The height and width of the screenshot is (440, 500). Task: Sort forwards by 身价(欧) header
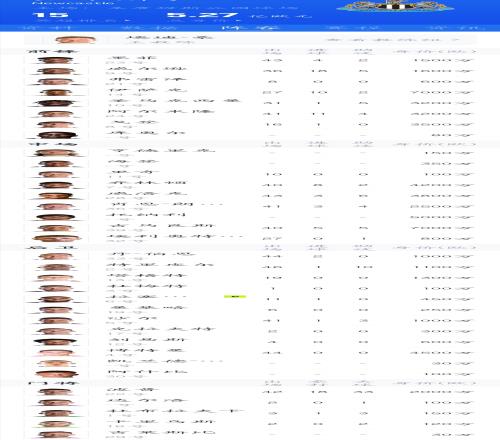point(434,51)
